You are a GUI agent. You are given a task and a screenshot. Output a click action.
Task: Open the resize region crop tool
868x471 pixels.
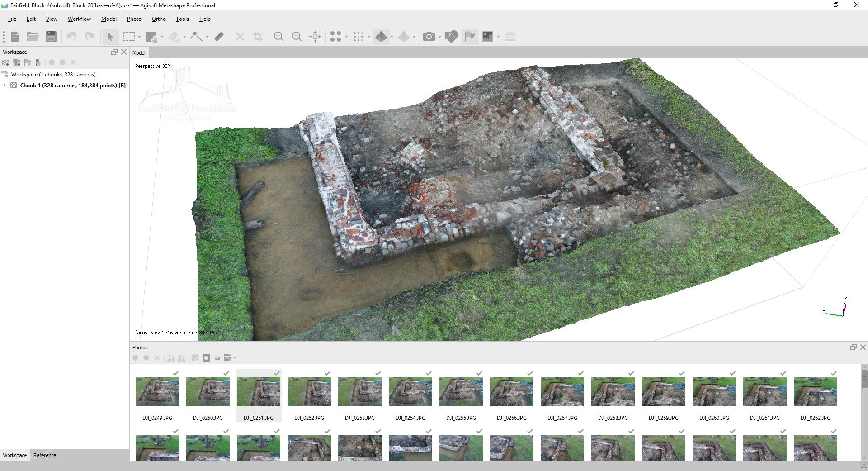(x=258, y=37)
